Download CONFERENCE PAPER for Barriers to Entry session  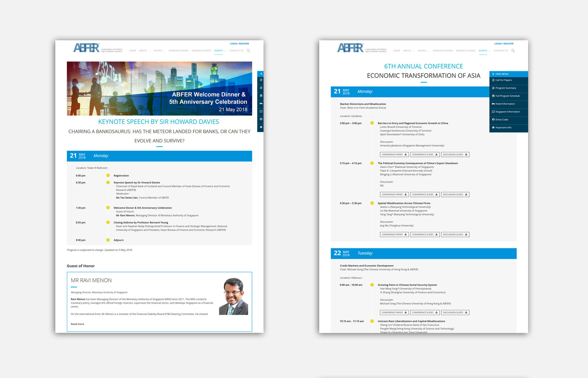(x=394, y=154)
